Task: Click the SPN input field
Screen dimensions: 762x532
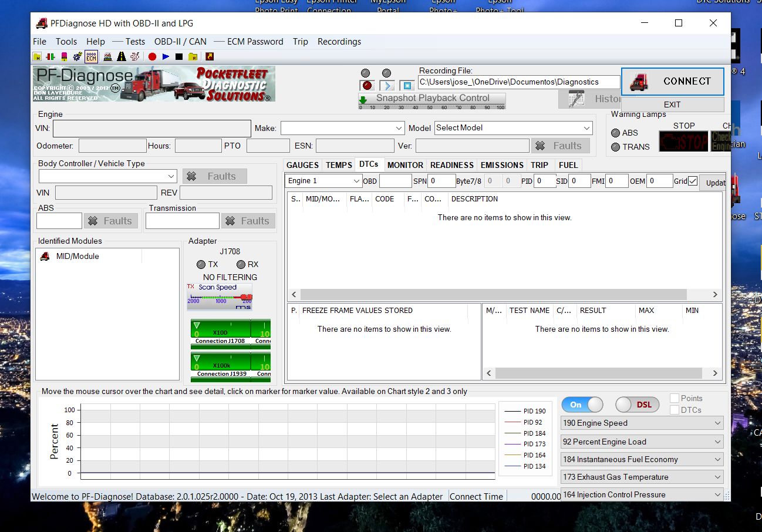Action: [x=441, y=181]
